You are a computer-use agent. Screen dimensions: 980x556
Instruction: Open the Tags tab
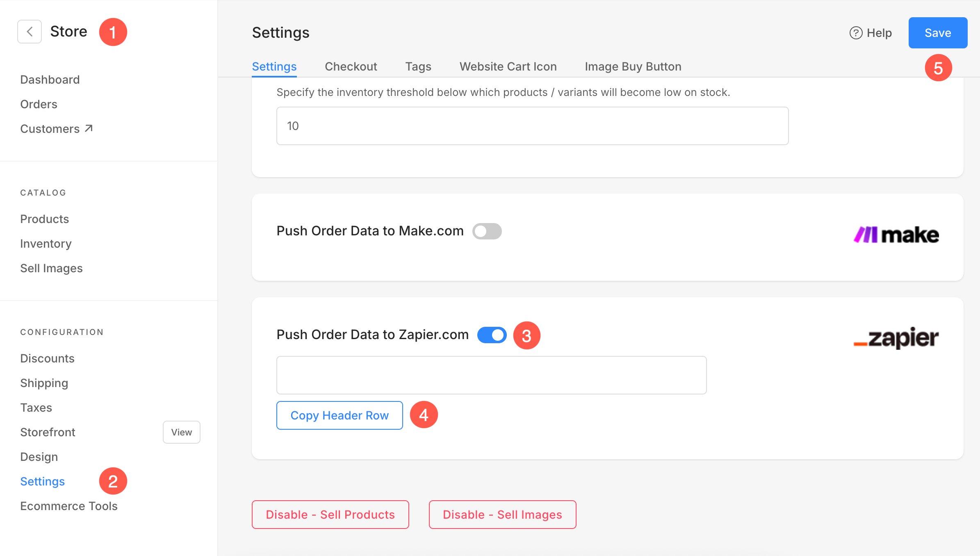[418, 66]
